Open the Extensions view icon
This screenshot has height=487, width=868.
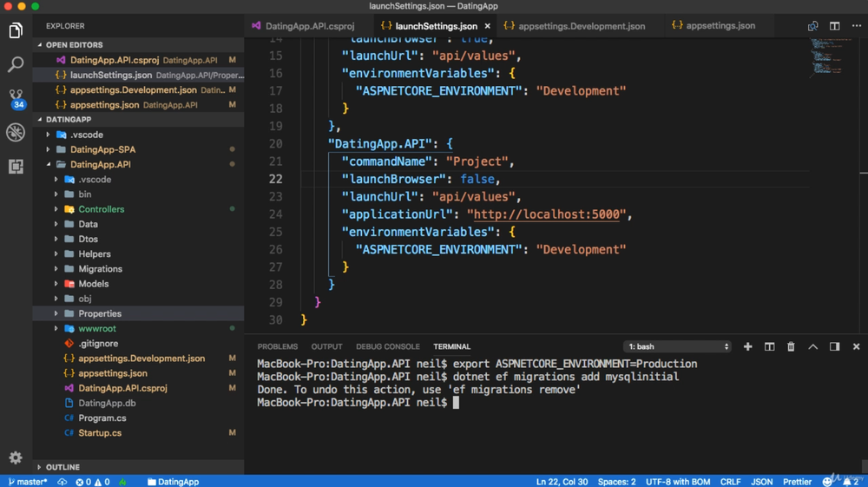16,166
